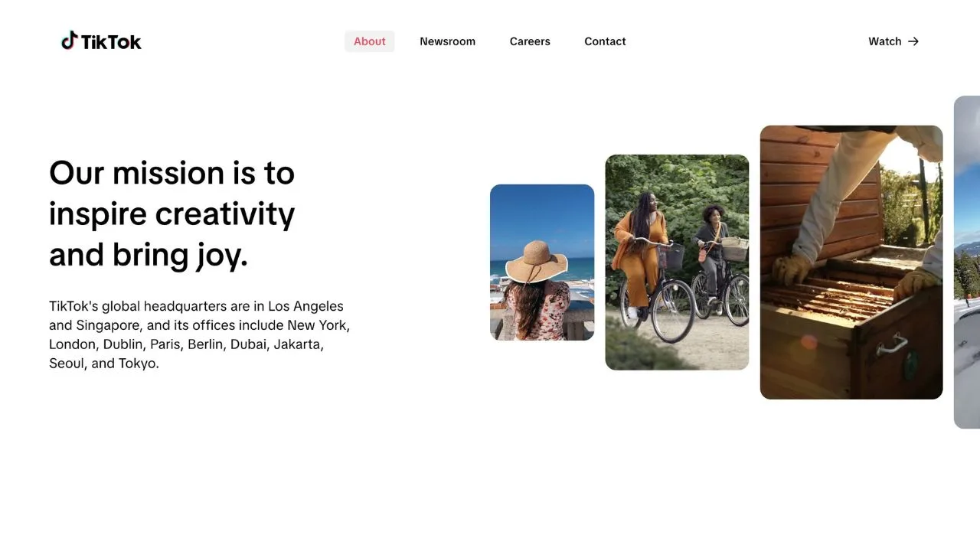
Task: Click the headquarters description paragraph
Action: (x=199, y=334)
